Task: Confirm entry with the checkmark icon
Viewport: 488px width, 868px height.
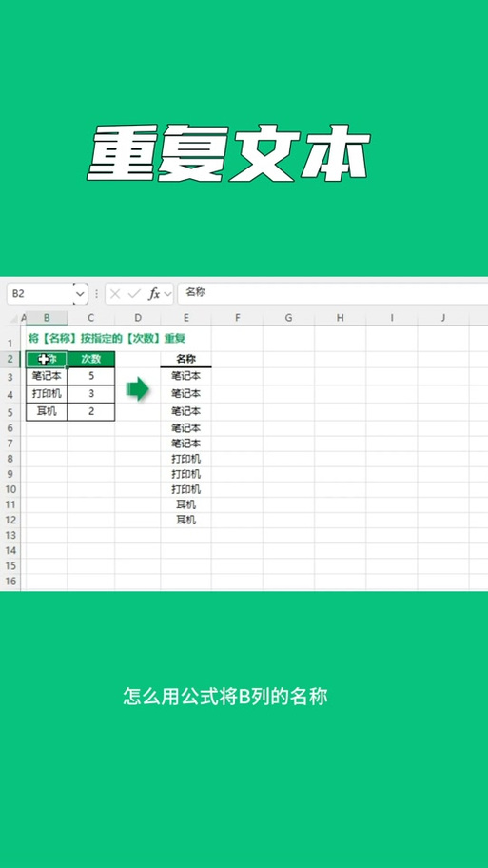Action: [x=134, y=294]
